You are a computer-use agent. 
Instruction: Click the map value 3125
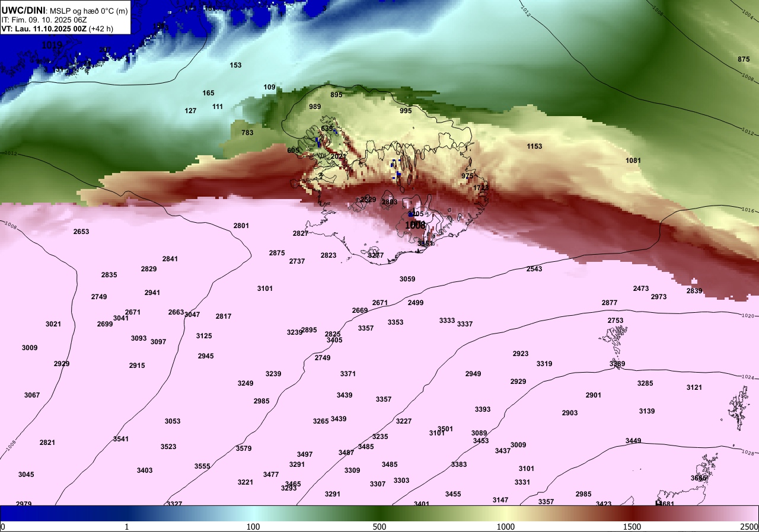coord(204,336)
